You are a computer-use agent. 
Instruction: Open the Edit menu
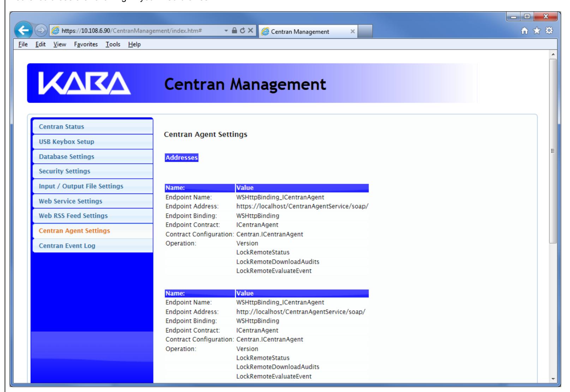(x=40, y=44)
